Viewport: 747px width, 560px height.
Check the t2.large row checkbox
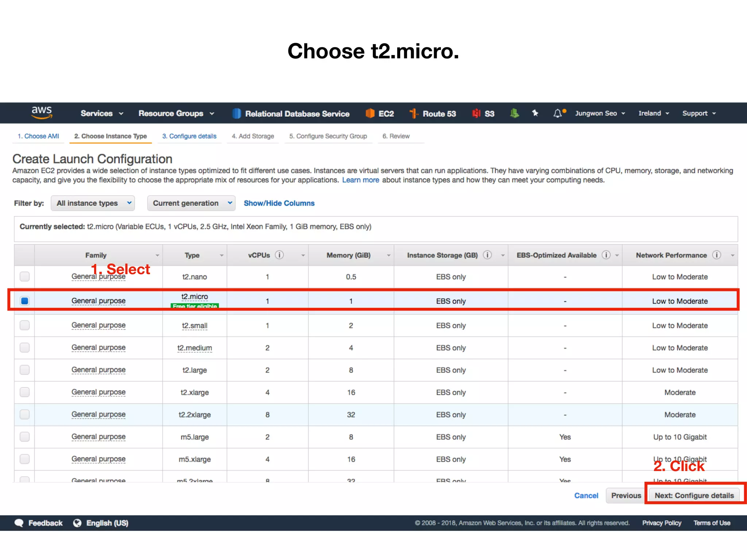pos(24,370)
